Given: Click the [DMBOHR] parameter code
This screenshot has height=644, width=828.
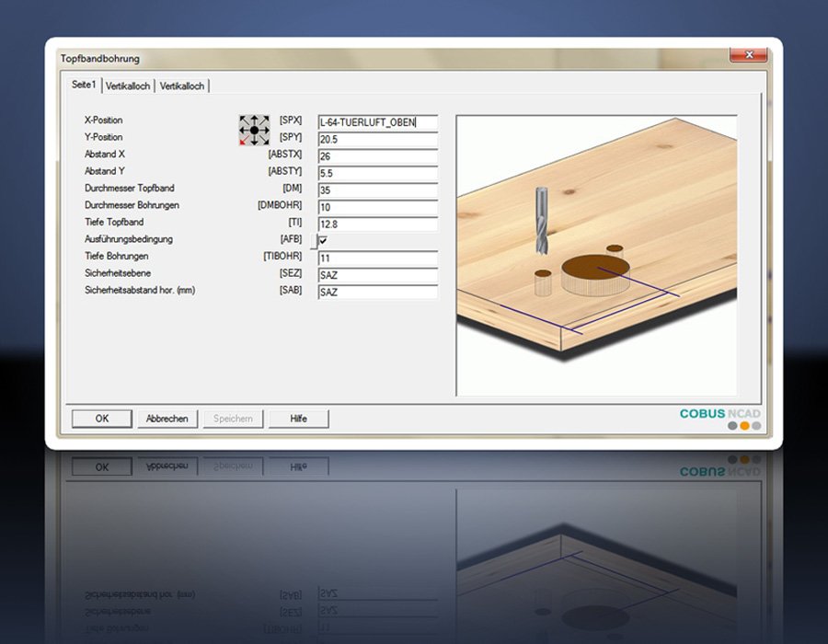Looking at the screenshot, I should (x=280, y=205).
